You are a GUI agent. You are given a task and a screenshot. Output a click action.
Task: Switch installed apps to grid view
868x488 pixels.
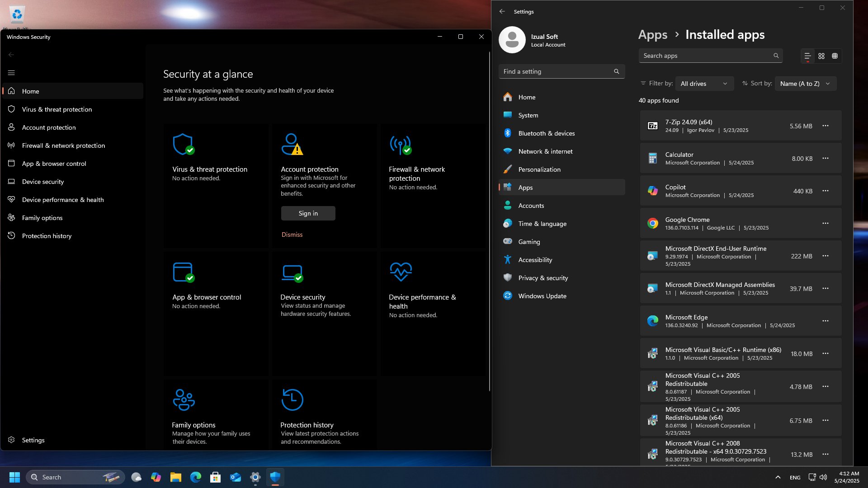821,56
